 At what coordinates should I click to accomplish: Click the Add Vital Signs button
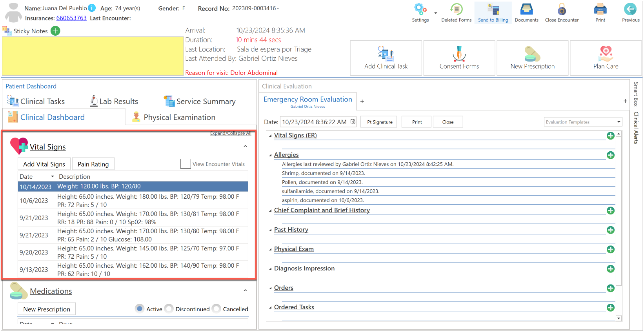click(x=44, y=164)
